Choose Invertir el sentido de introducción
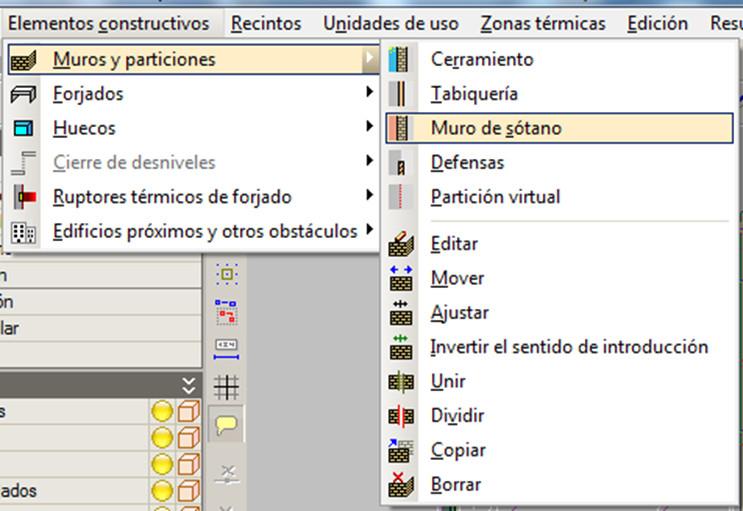Screen dimensions: 743x511 568,347
